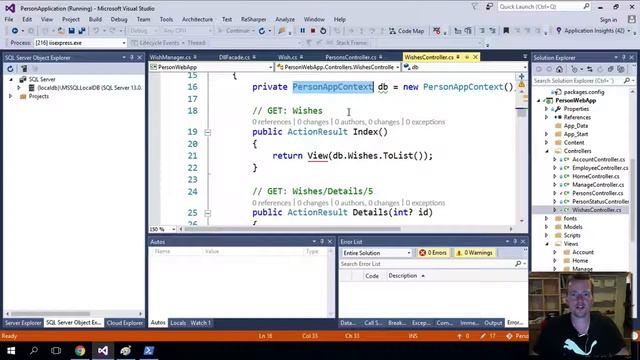Click Show All Files in Solution Explorer
Image resolution: width=640 pixels, height=360 pixels.
tap(621, 69)
